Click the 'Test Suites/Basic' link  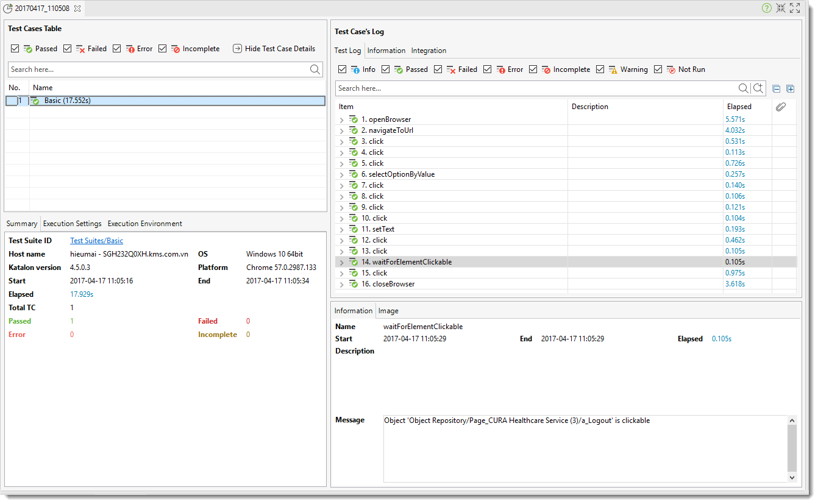(96, 240)
